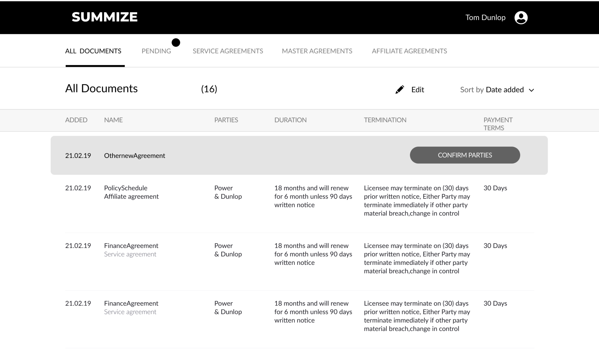Click the SUMMIZE logo
The width and height of the screenshot is (599, 364).
(x=104, y=17)
